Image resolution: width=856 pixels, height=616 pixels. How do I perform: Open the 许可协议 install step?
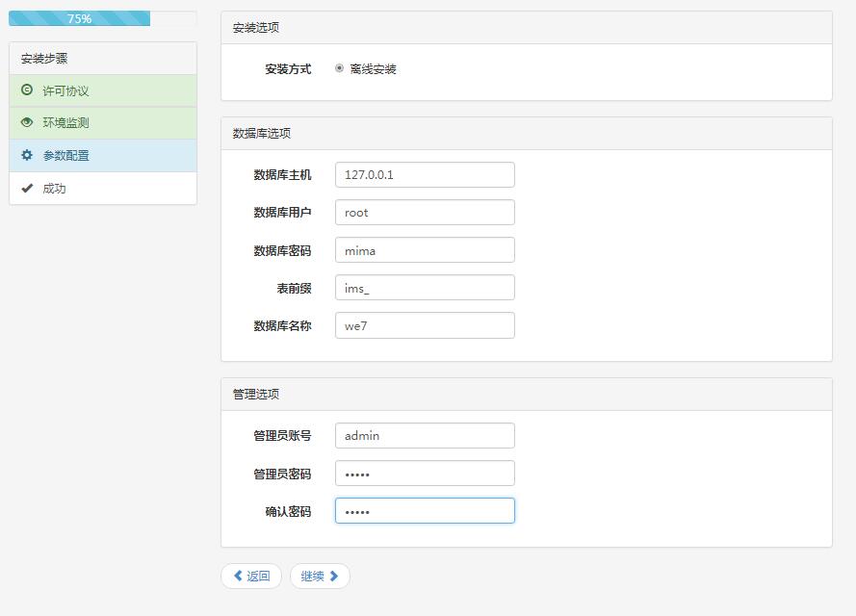[103, 90]
